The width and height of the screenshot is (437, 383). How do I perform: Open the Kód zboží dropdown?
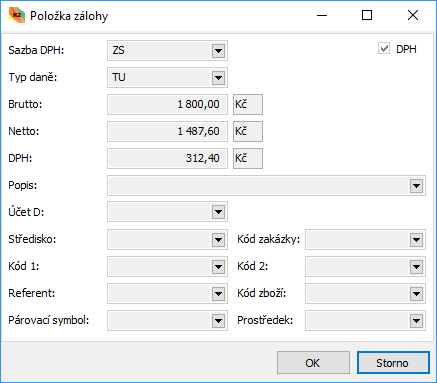[x=416, y=294]
